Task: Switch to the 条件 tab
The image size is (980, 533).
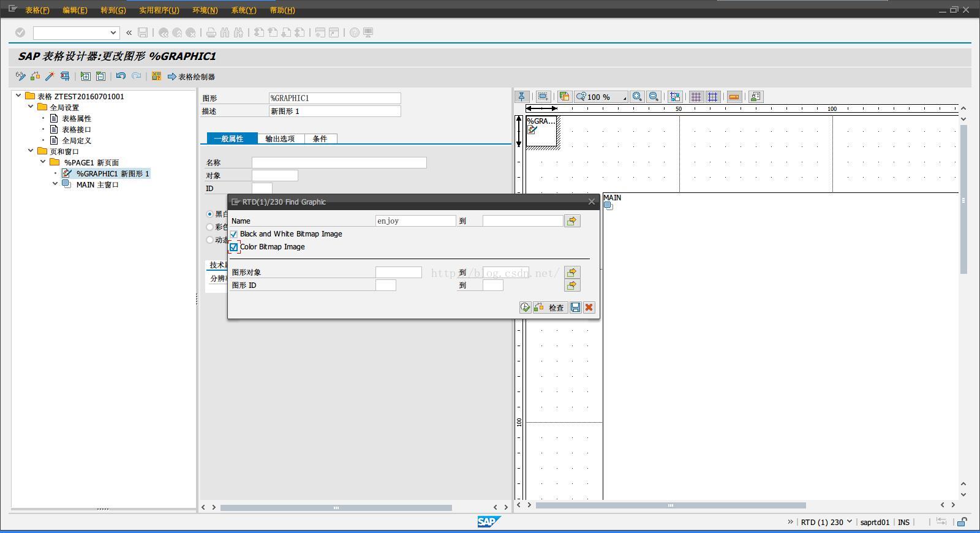Action: (320, 138)
